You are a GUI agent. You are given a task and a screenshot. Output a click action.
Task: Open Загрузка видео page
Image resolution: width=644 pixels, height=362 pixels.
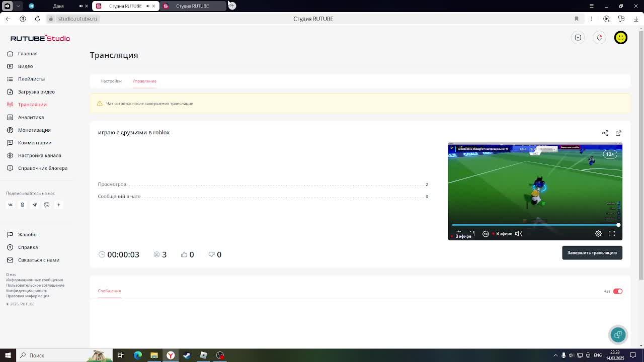tap(31, 92)
